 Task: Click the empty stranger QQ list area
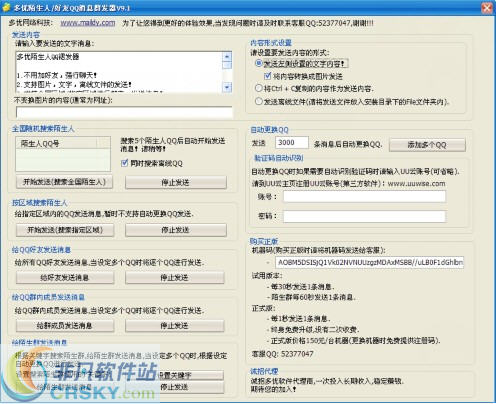63,160
